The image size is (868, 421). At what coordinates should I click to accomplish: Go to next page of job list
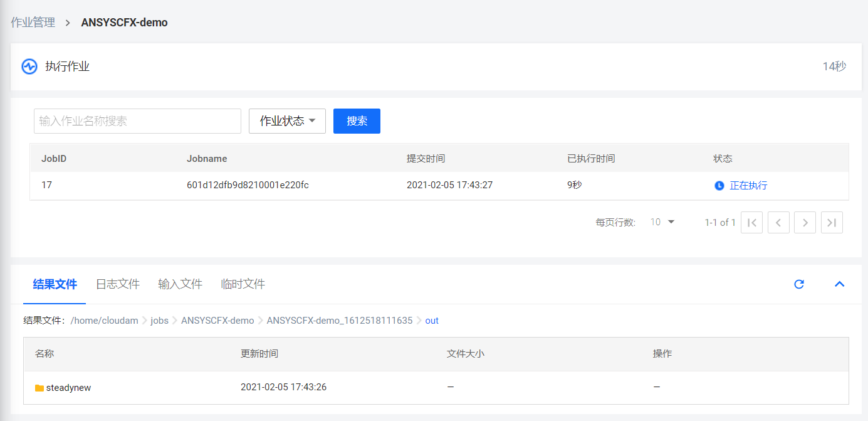pos(805,223)
